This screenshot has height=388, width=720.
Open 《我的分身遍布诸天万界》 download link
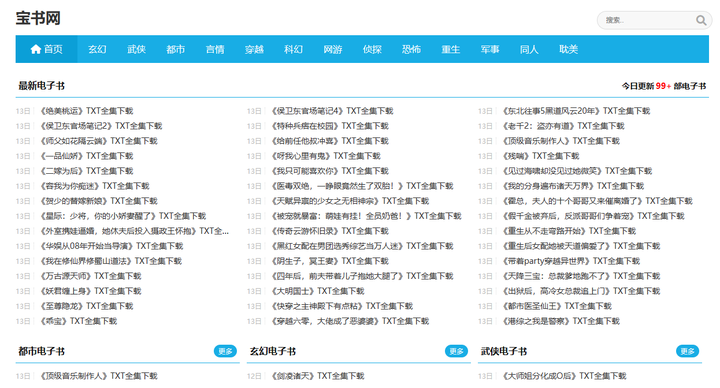click(573, 186)
